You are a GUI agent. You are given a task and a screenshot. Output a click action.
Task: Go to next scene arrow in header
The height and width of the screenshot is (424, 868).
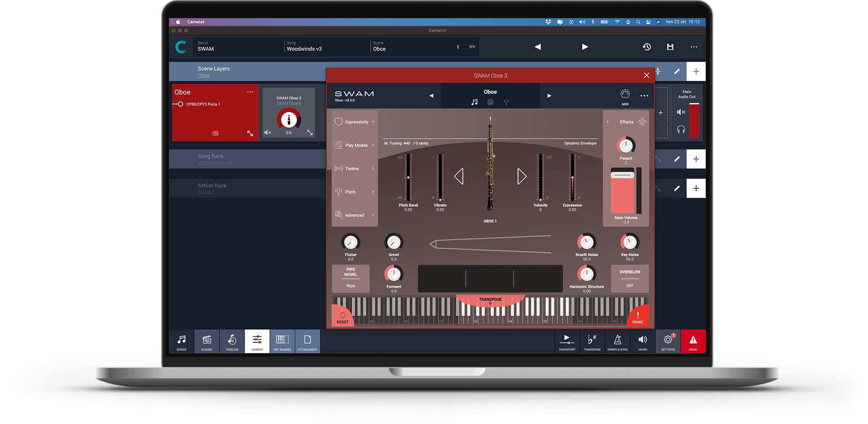(x=585, y=47)
